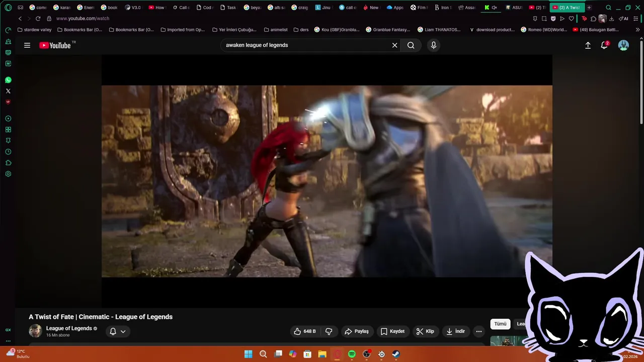
Task: Switch to the Task tab
Action: tap(228, 8)
